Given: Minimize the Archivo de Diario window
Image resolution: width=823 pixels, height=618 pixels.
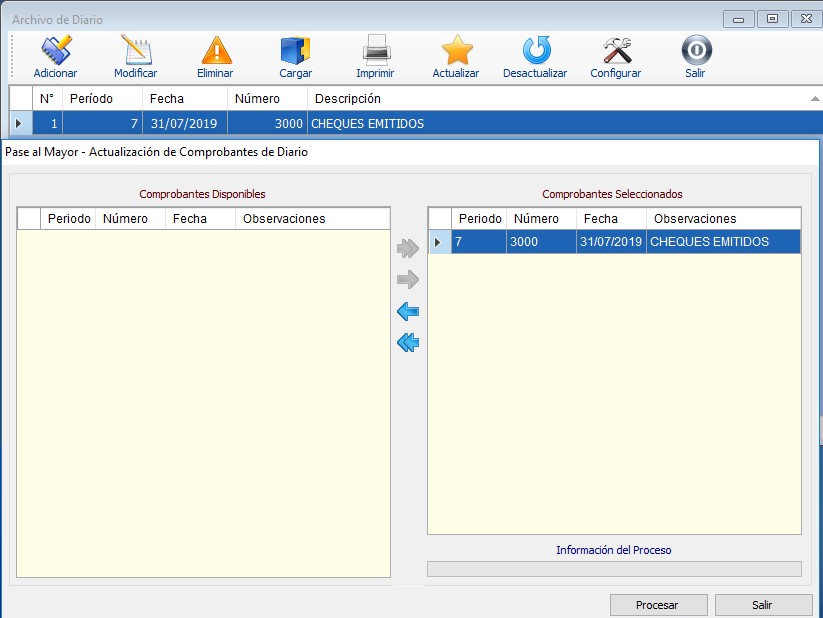Looking at the screenshot, I should [738, 19].
